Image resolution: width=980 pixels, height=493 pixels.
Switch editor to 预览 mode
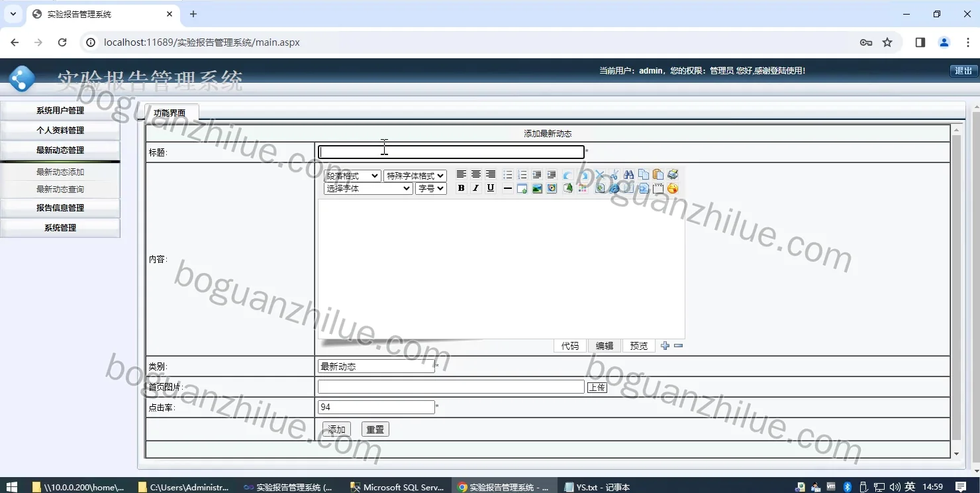[x=639, y=346]
